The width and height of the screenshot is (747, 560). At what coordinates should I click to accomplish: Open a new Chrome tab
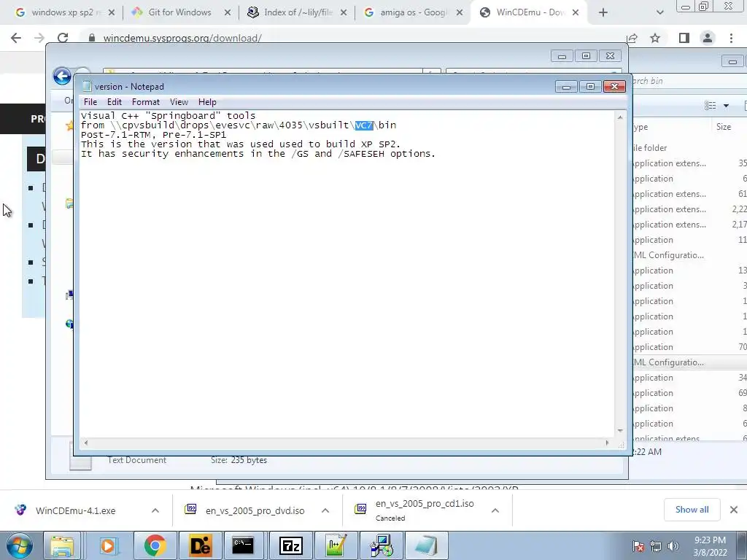tap(603, 13)
